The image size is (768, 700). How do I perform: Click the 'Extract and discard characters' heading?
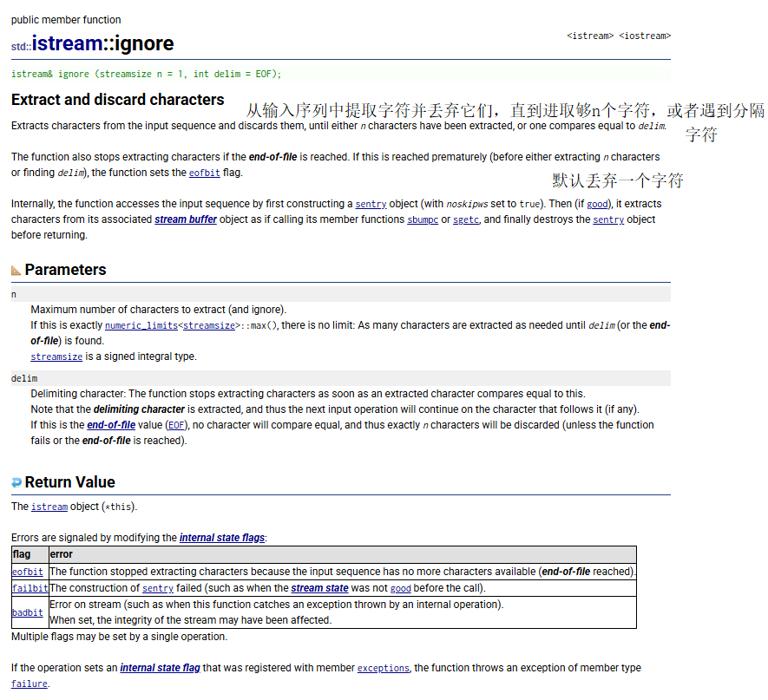pos(117,100)
